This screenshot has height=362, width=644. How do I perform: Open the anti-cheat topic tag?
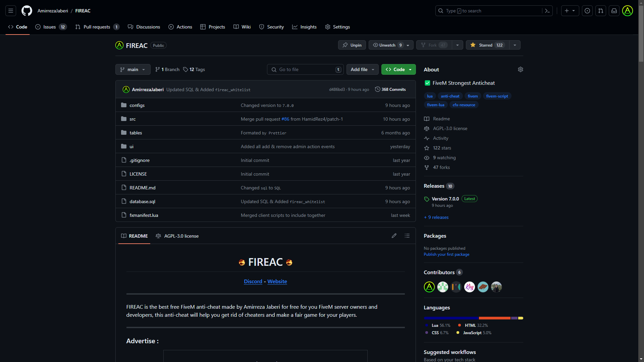(450, 96)
